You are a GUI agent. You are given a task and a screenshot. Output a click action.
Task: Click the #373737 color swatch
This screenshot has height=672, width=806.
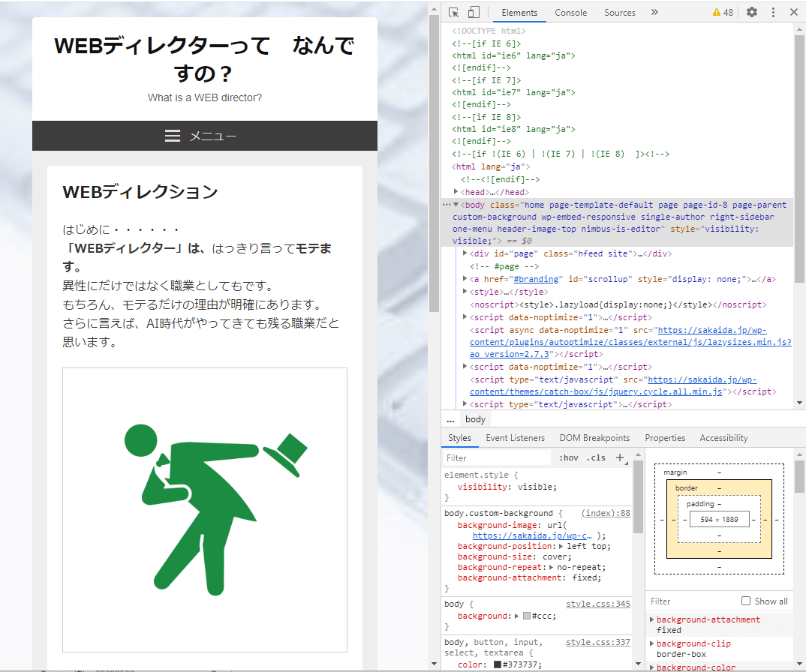click(498, 664)
